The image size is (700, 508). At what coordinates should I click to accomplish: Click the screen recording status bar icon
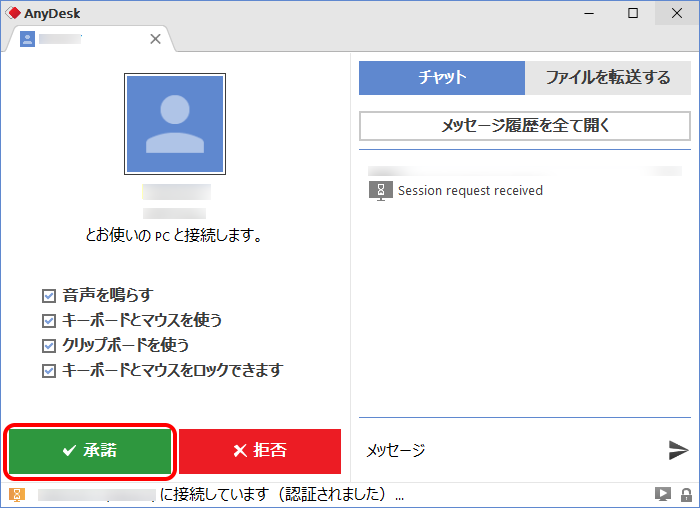(662, 494)
